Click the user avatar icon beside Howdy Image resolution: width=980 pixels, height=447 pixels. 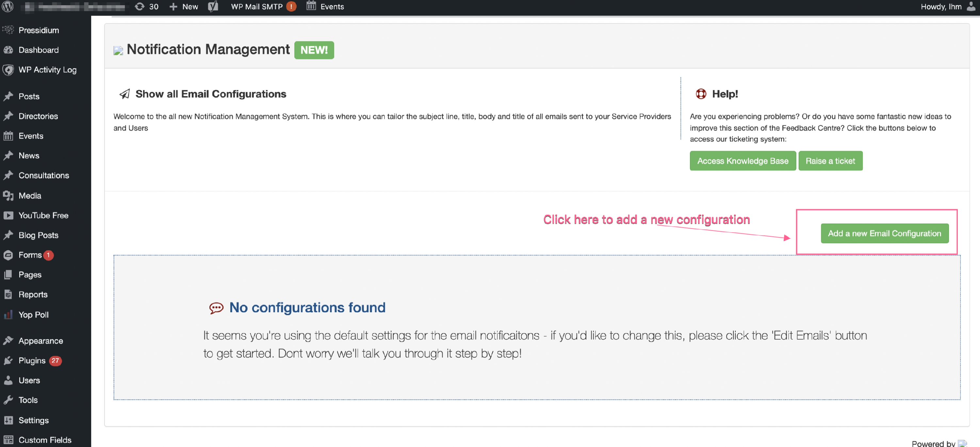click(971, 7)
